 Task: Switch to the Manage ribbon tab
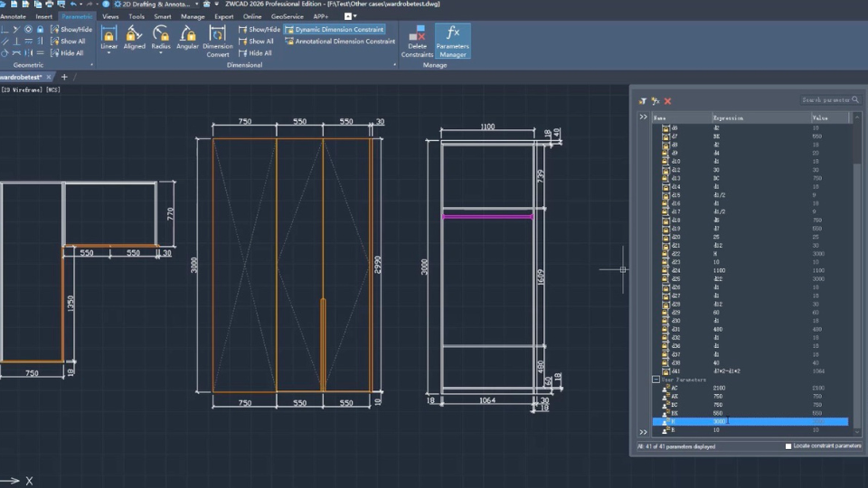(193, 16)
